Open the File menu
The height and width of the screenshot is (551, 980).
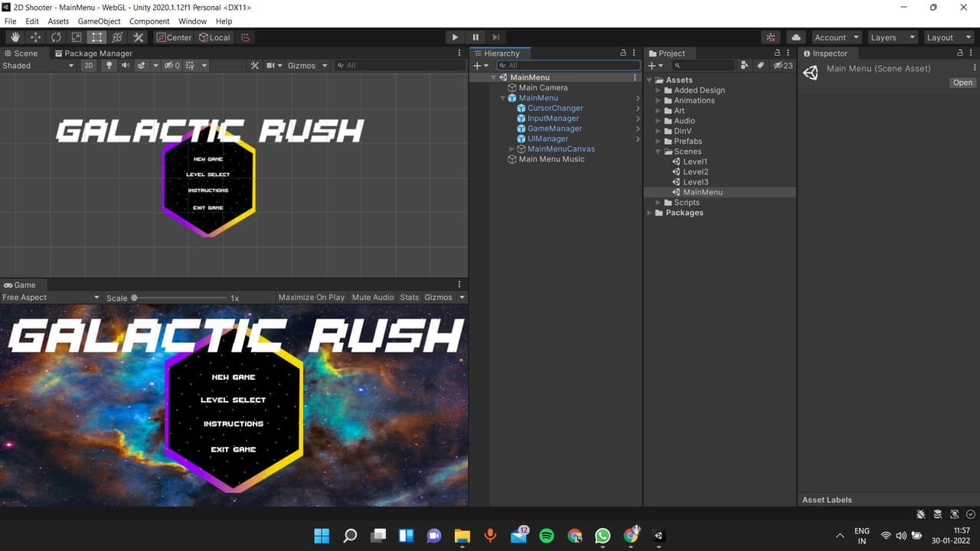click(10, 21)
